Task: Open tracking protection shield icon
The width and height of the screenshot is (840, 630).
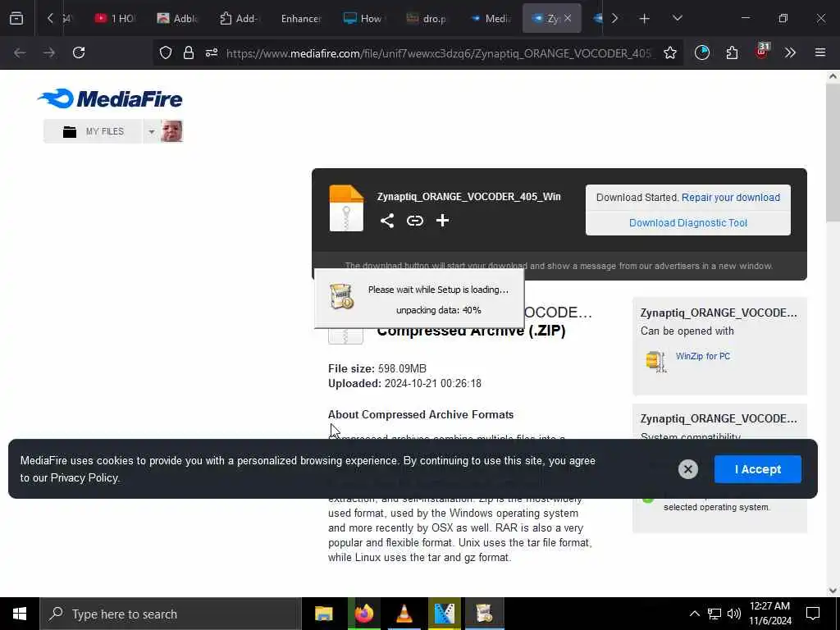Action: tap(166, 52)
